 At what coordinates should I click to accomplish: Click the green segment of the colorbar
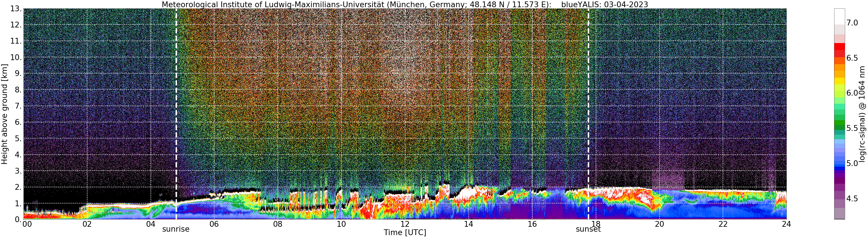(x=839, y=123)
